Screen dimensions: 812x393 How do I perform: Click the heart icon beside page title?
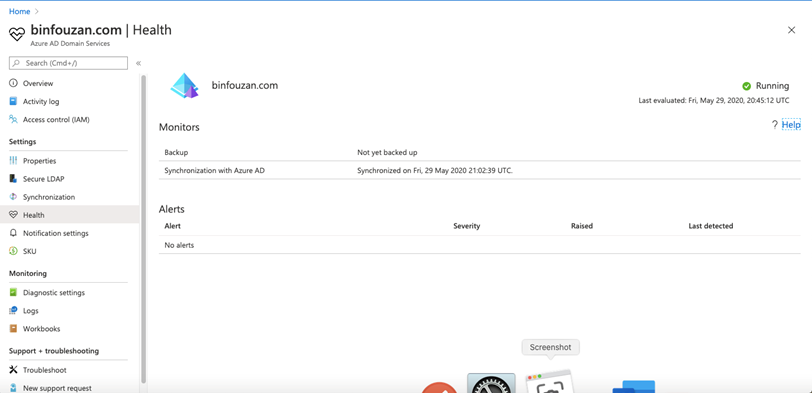point(17,34)
